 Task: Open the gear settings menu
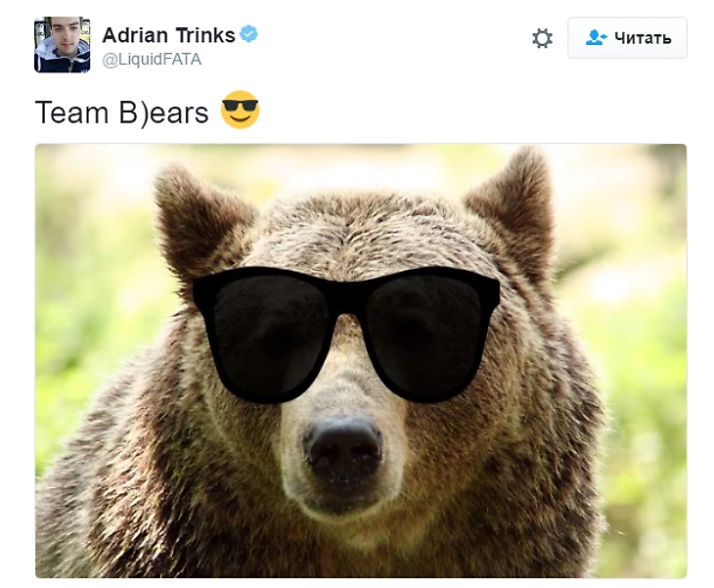click(x=542, y=38)
